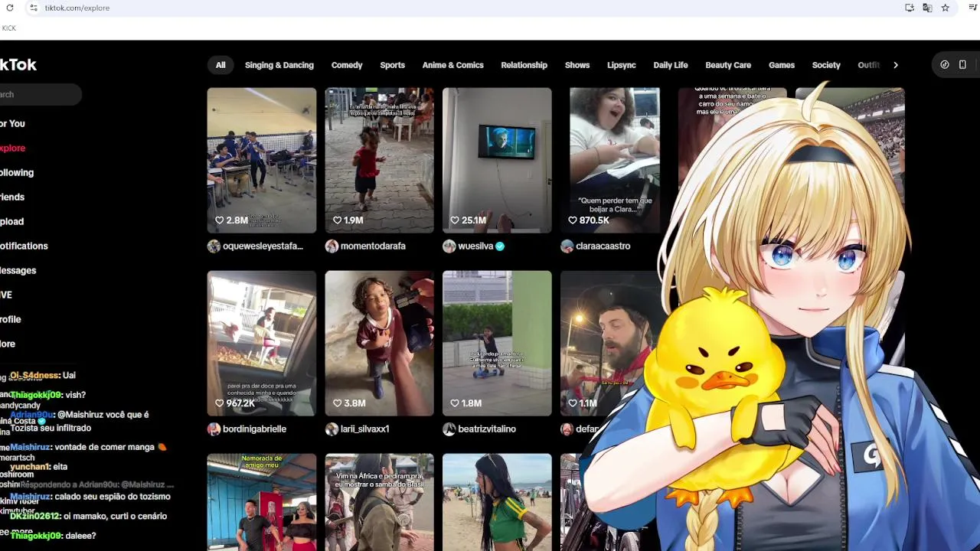980x551 pixels.
Task: Open the Daily Life category
Action: 671,65
